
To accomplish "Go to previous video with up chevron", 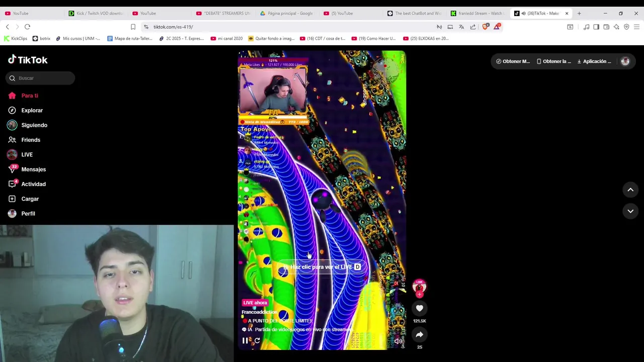I will click(x=630, y=190).
